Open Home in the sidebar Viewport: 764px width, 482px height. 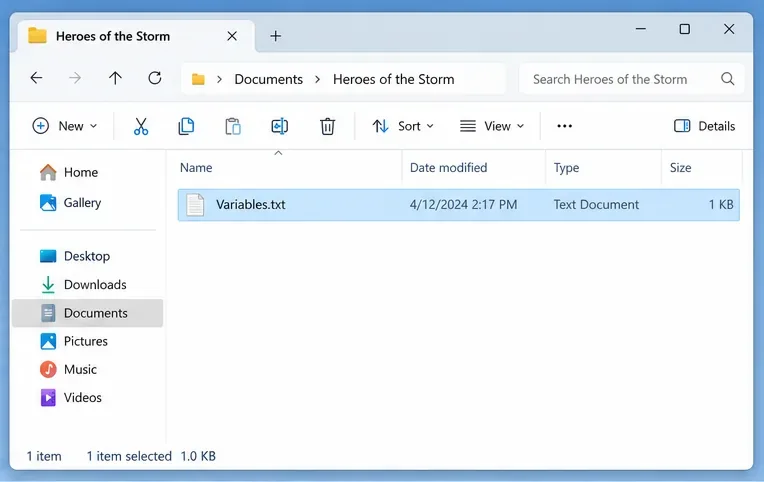click(x=68, y=173)
